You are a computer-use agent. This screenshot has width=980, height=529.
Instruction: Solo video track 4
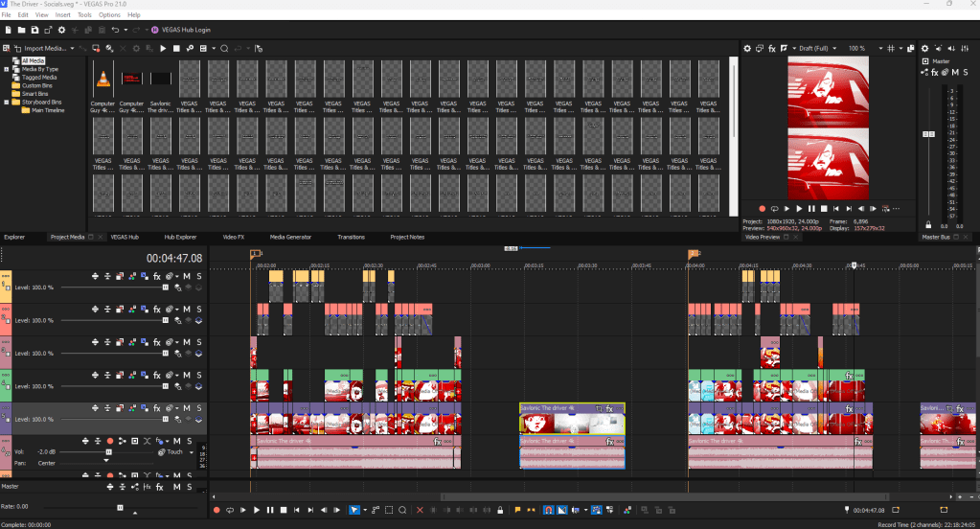[199, 375]
